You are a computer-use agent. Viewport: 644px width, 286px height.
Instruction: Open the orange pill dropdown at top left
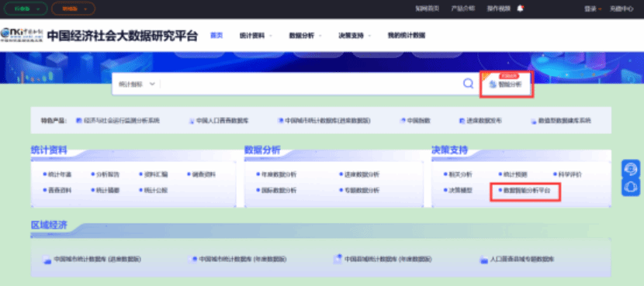[74, 9]
